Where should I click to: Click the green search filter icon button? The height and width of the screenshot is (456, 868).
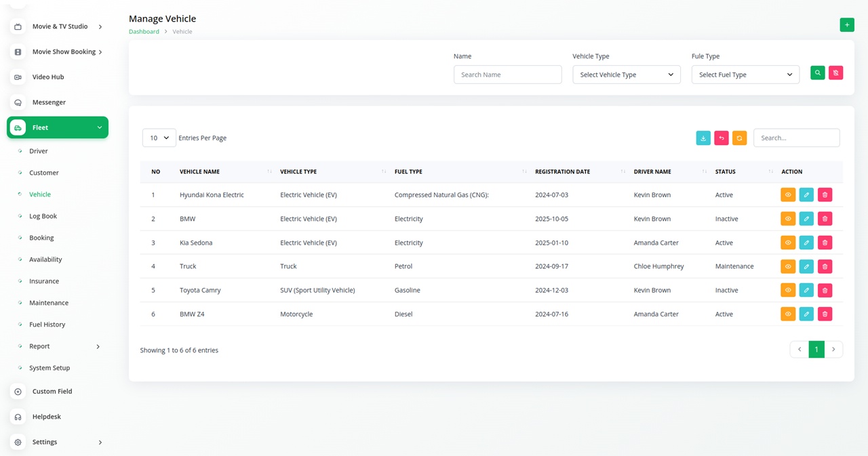coord(818,73)
